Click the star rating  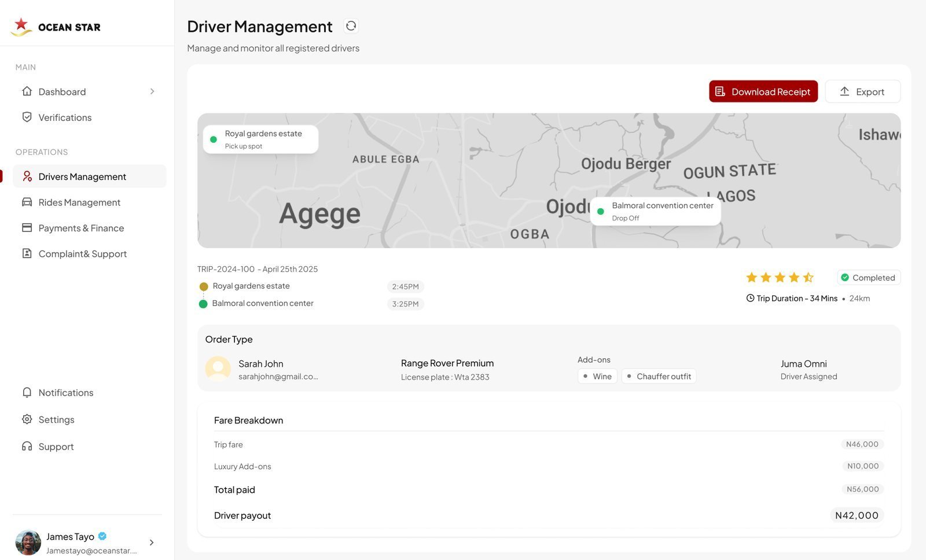coord(780,278)
